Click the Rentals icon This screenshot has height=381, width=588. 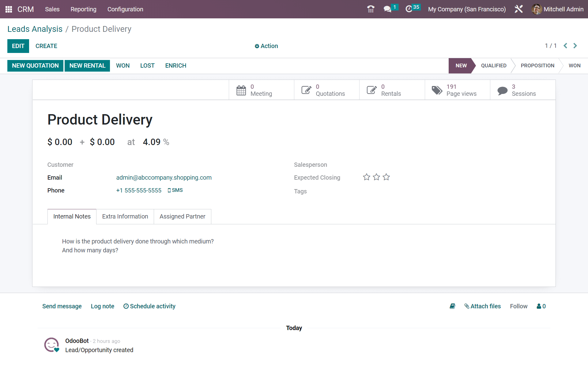(371, 89)
